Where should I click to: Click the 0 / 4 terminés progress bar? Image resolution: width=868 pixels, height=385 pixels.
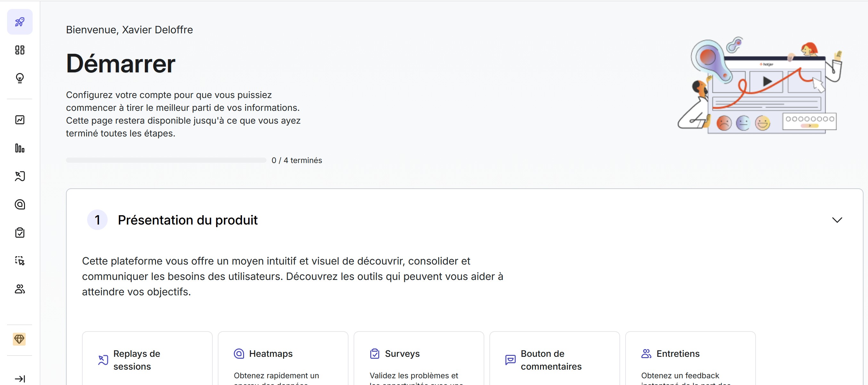click(166, 160)
